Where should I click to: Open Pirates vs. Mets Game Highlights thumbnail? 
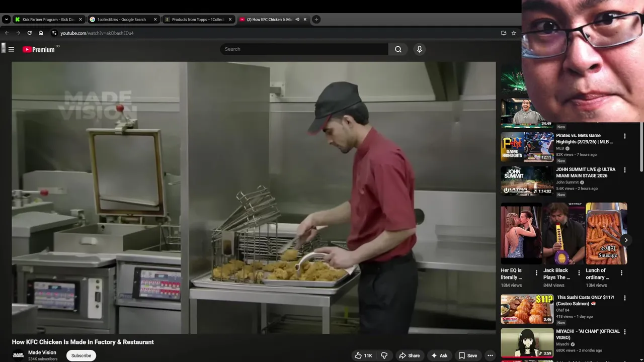[x=527, y=147]
